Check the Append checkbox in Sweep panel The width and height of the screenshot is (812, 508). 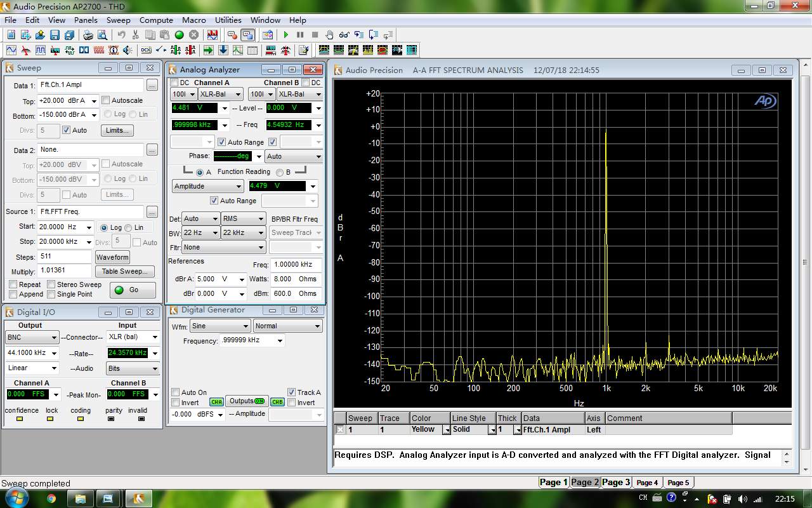click(13, 294)
